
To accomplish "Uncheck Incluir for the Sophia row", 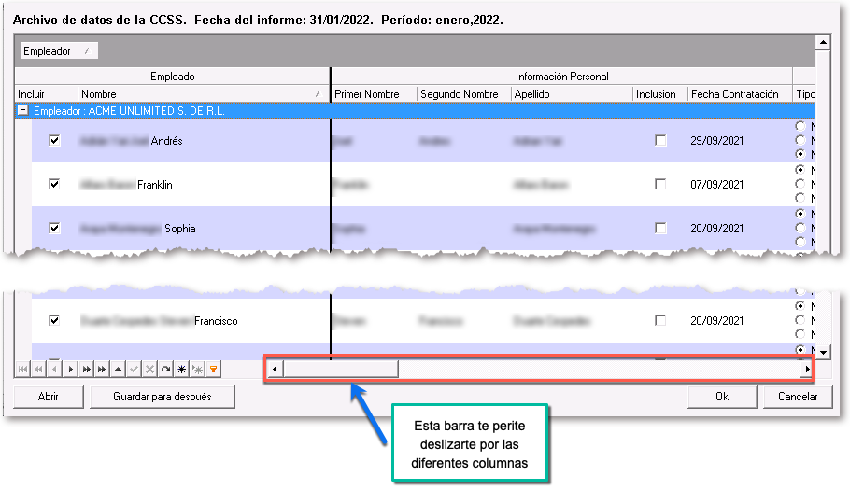I will click(x=54, y=228).
